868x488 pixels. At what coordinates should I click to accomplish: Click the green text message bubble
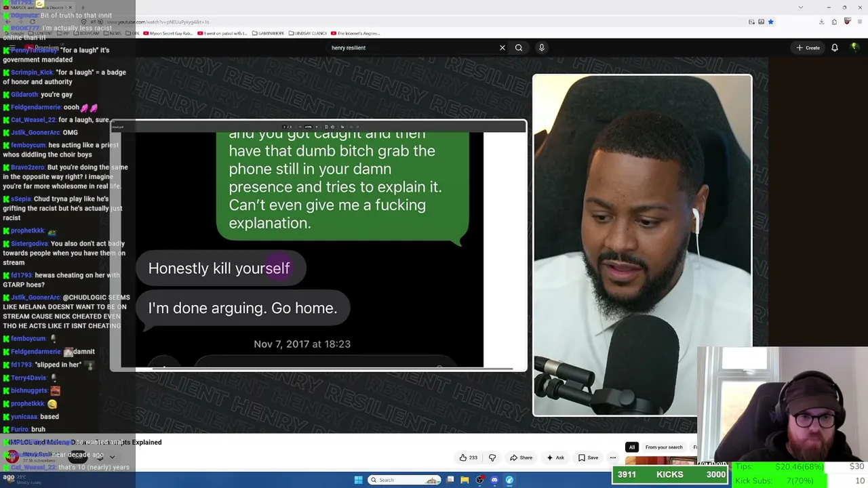pos(342,186)
